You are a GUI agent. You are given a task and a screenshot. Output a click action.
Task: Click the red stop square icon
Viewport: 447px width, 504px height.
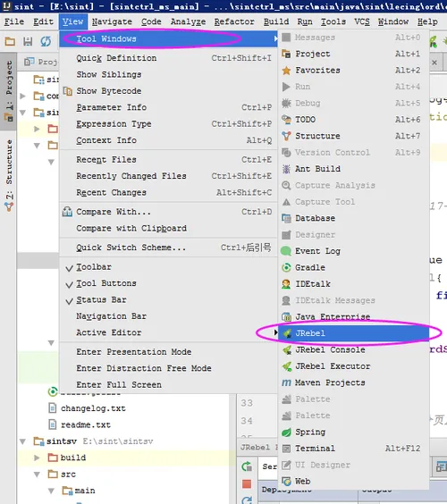[247, 483]
